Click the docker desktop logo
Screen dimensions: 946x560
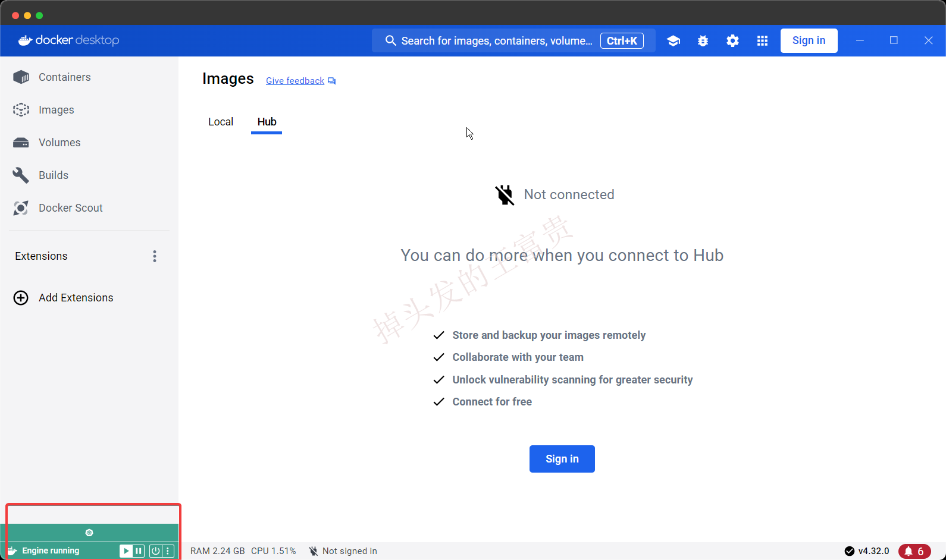tap(69, 40)
